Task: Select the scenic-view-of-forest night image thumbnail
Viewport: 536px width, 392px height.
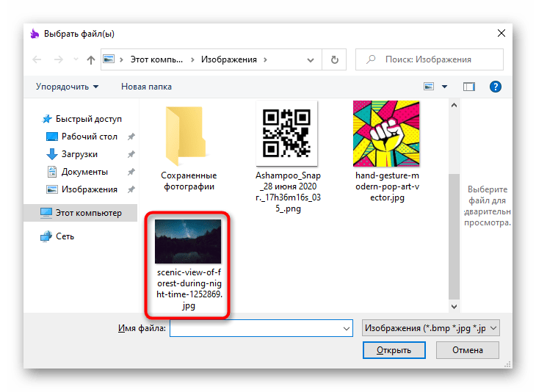Action: coord(188,242)
